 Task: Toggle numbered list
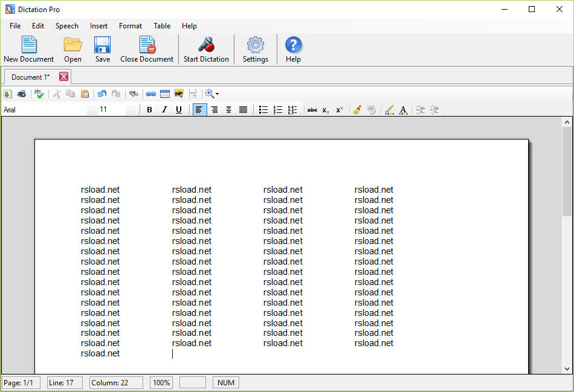pos(278,110)
